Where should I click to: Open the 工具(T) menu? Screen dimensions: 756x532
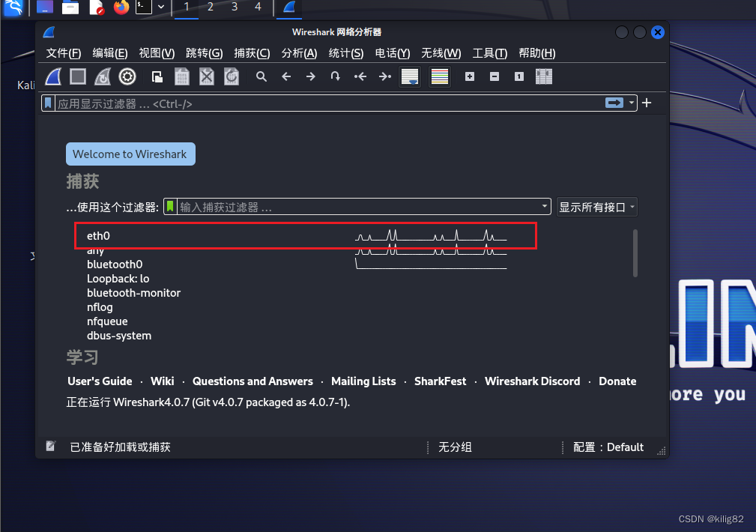(490, 53)
